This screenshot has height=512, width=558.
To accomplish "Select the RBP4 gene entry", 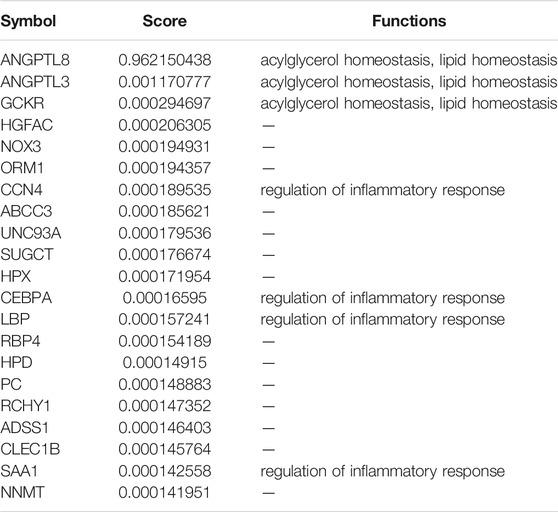I will (20, 341).
